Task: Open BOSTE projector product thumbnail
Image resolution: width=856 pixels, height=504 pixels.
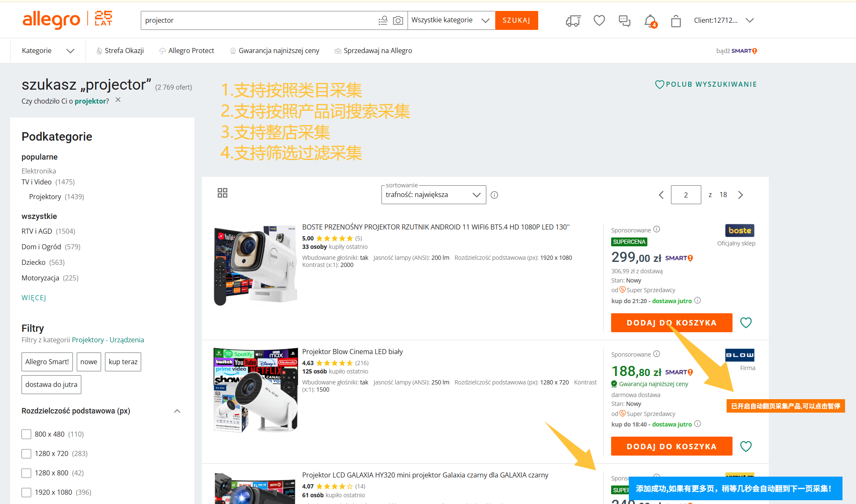Action: click(255, 264)
